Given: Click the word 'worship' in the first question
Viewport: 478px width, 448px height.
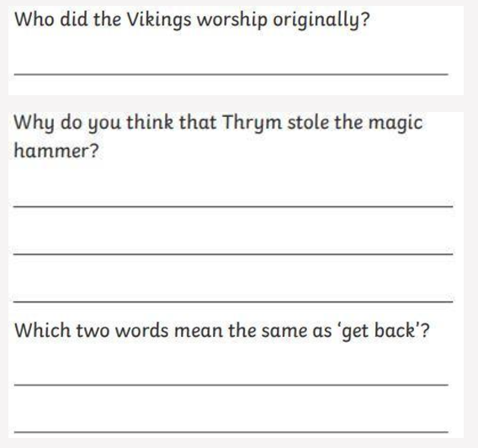Looking at the screenshot, I should tap(232, 20).
